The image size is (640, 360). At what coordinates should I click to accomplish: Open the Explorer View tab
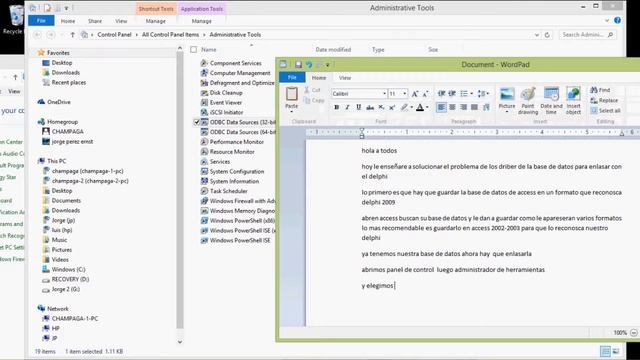click(121, 21)
